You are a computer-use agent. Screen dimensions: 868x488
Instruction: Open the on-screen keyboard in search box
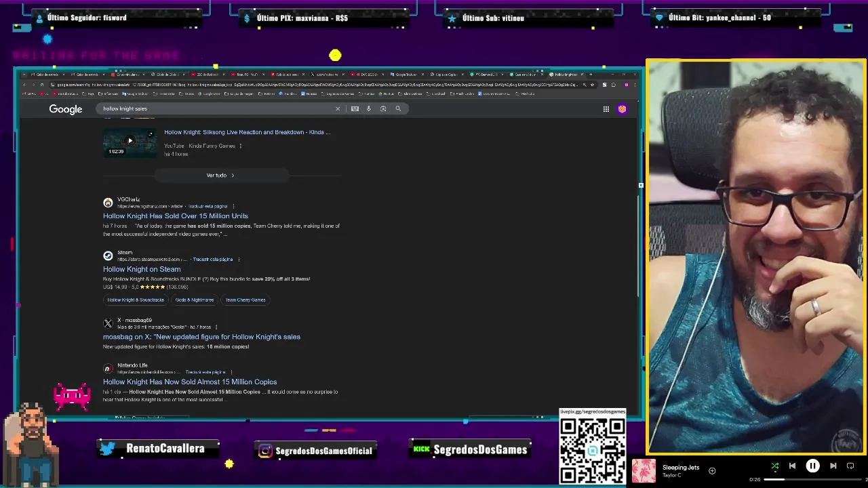tap(355, 108)
